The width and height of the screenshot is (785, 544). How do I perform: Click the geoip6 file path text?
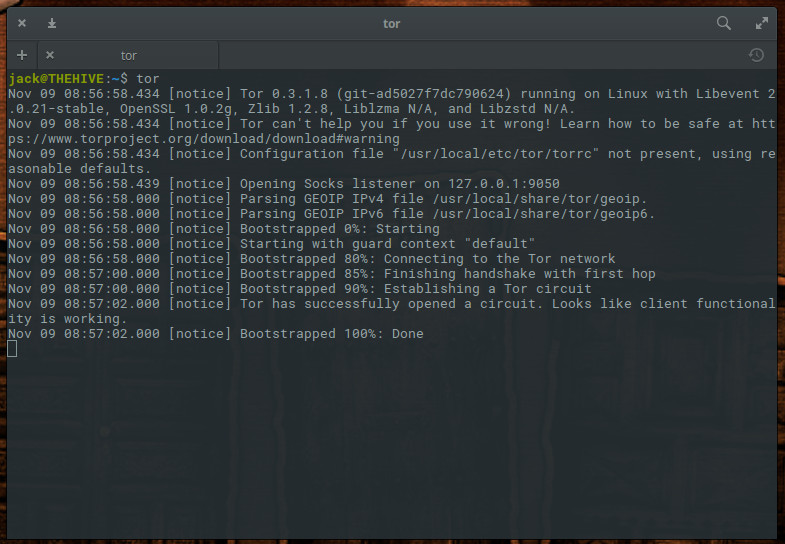tap(540, 214)
